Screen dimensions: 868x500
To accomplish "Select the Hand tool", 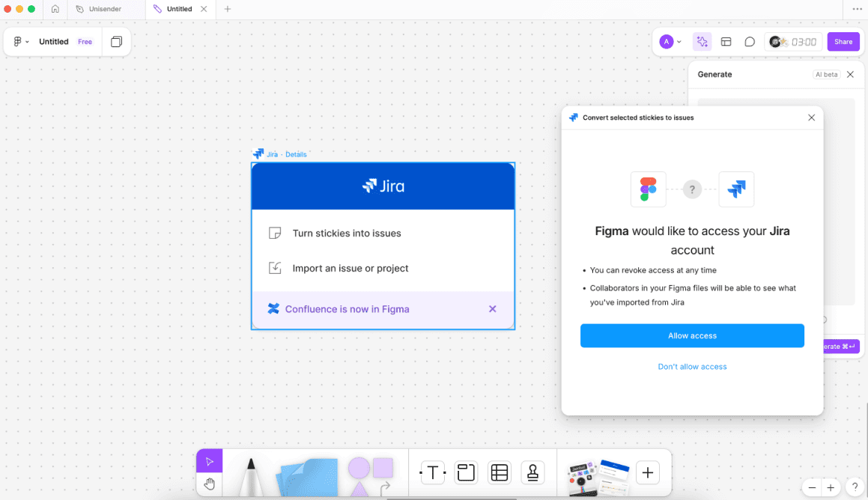I will point(209,484).
